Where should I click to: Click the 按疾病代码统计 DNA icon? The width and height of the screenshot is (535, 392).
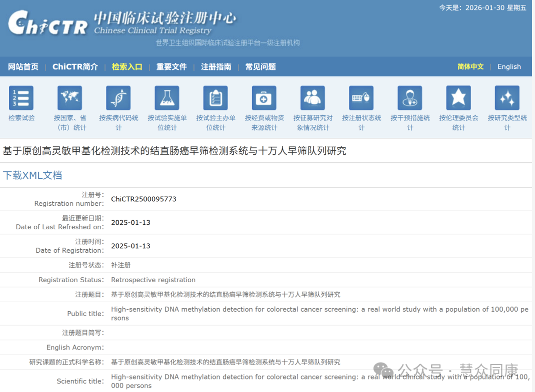coord(118,98)
